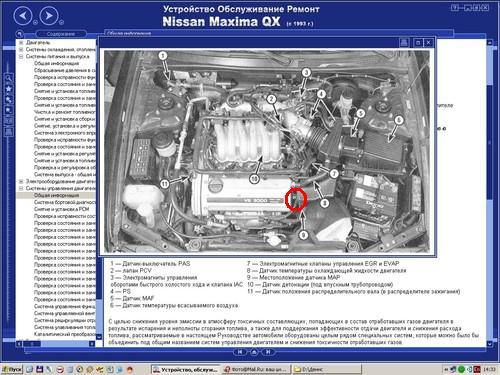Go forward using the right arrow button

coord(49,16)
